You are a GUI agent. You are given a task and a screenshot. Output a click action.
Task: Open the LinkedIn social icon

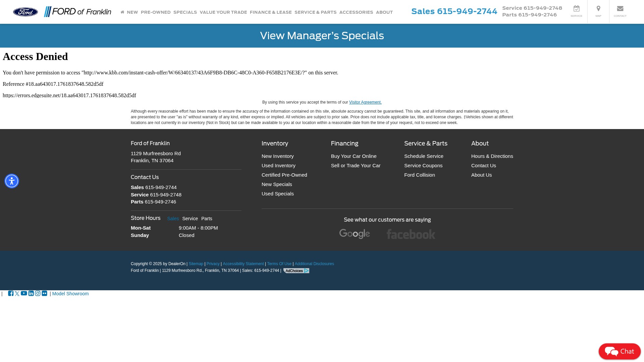[31, 293]
